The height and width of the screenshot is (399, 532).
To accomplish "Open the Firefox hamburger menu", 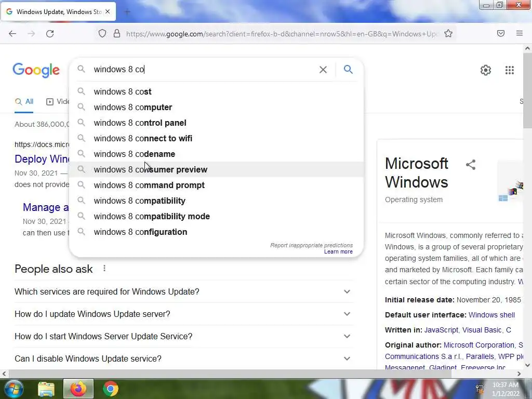I will [520, 33].
